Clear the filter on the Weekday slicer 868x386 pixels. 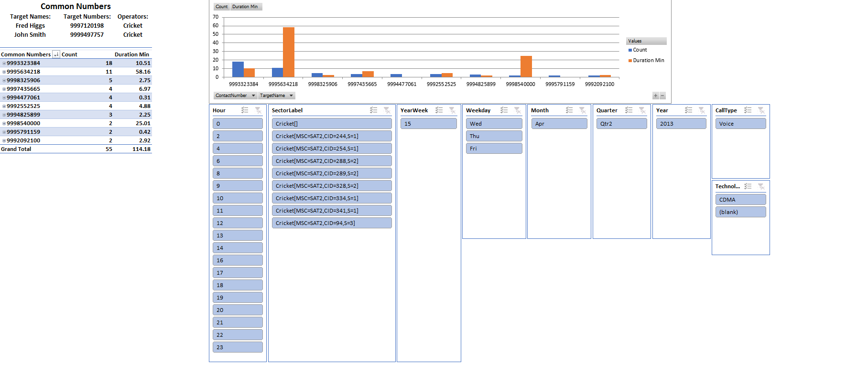[518, 110]
